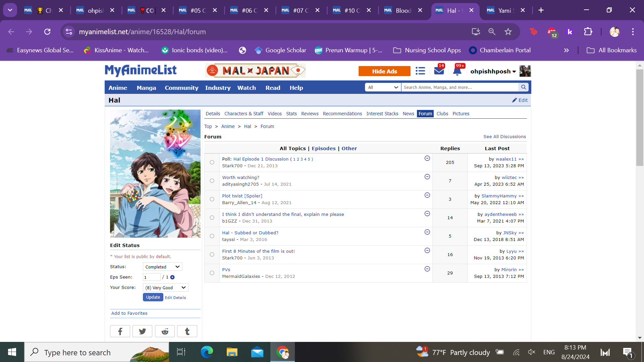
Task: Click the plus icon to increment episodes seen
Action: 172,277
